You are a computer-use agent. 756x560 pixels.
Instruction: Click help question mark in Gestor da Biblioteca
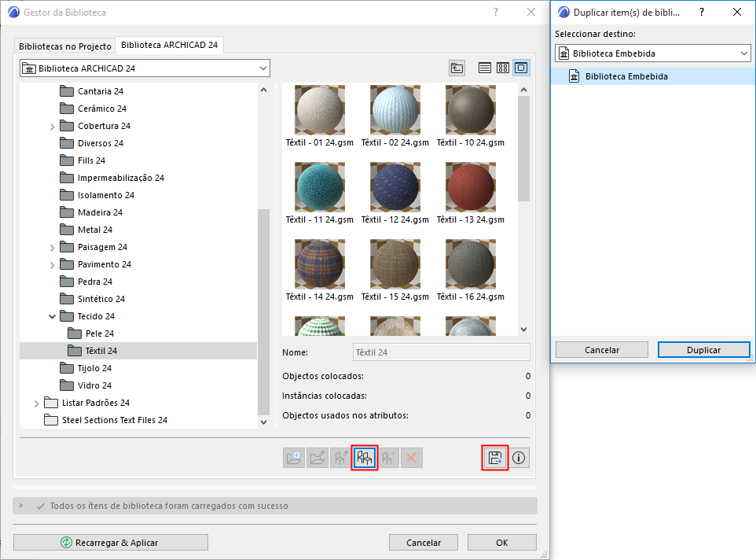click(x=496, y=12)
